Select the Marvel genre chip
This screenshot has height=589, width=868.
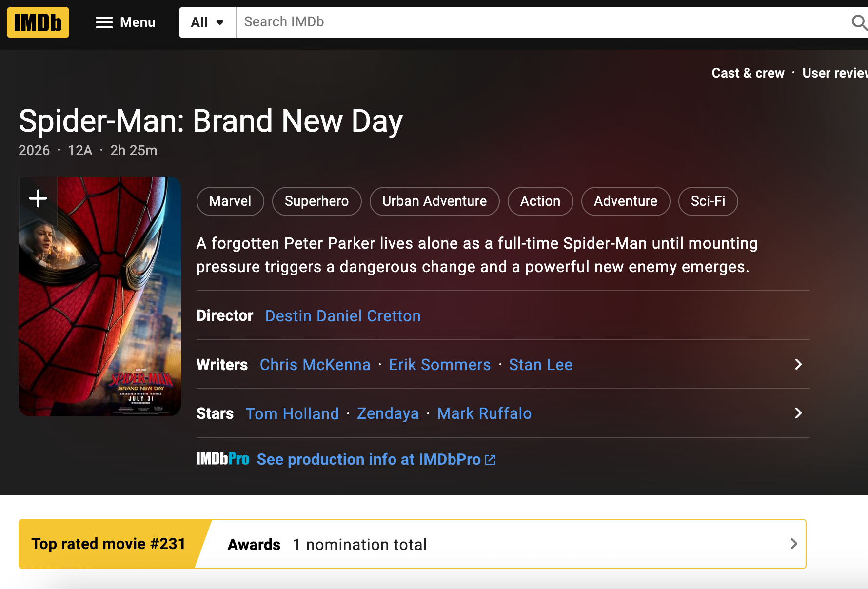[230, 201]
